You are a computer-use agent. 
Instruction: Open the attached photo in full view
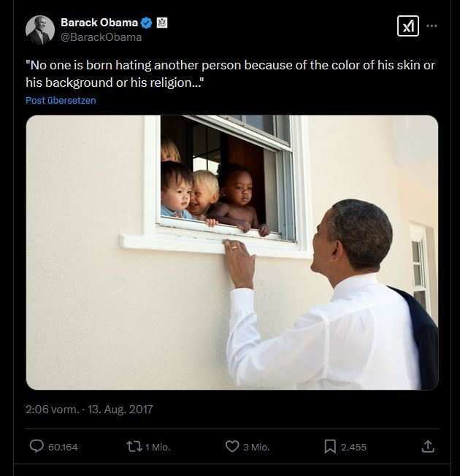point(232,253)
